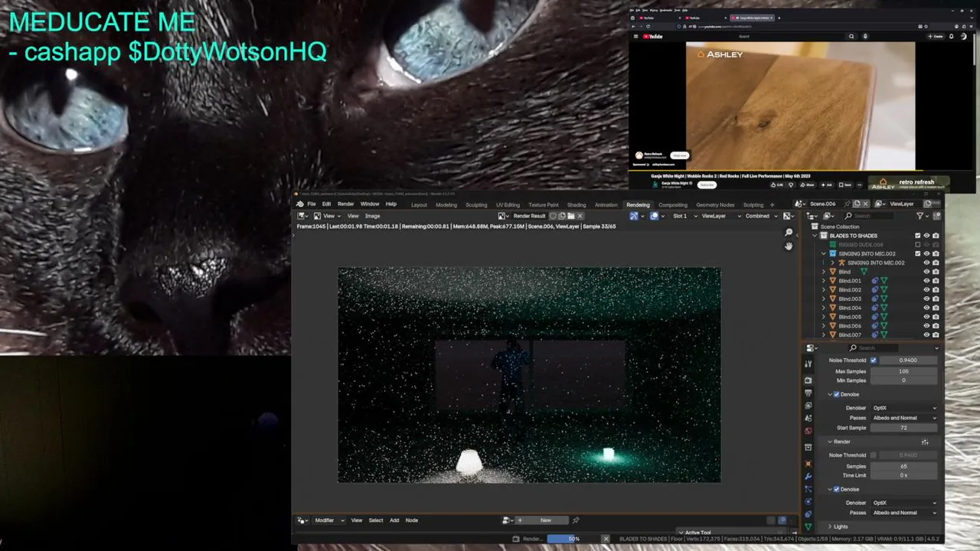The width and height of the screenshot is (980, 551).
Task: Toggle exclude checkbox for BLADES TO SHADES
Action: 917,236
